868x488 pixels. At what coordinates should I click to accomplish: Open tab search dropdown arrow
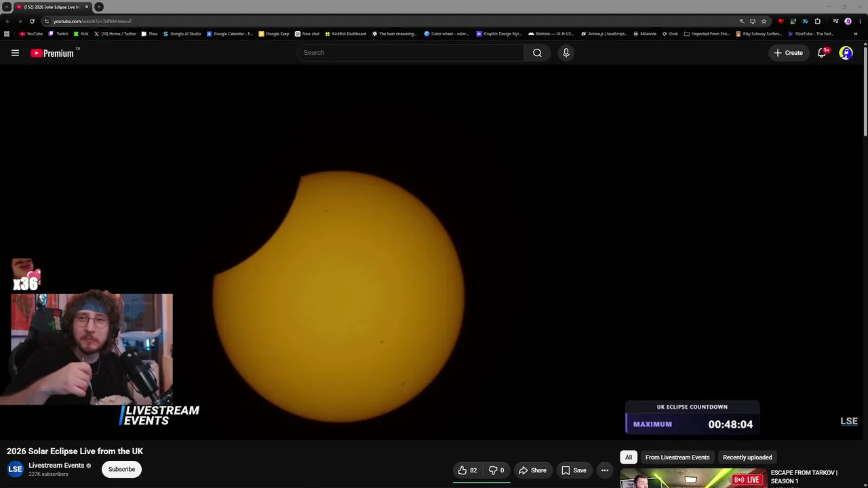[6, 7]
